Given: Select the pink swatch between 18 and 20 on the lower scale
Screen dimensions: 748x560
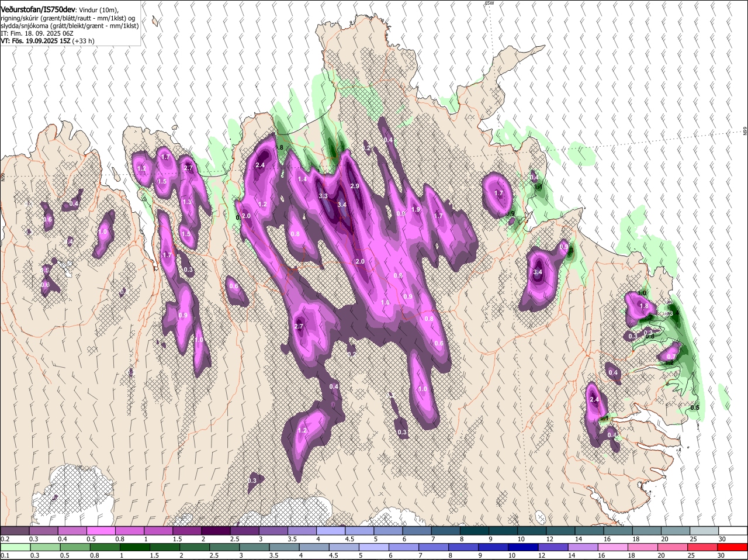Looking at the screenshot, I should pyautogui.click(x=643, y=547).
